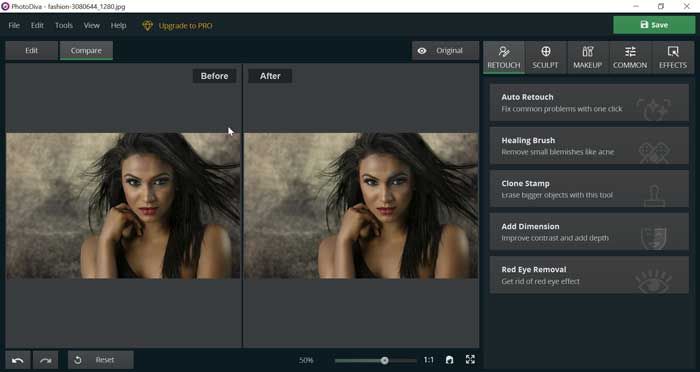Click the Auto Retouch face sparkle icon
Image resolution: width=700 pixels, height=372 pixels.
pyautogui.click(x=654, y=109)
